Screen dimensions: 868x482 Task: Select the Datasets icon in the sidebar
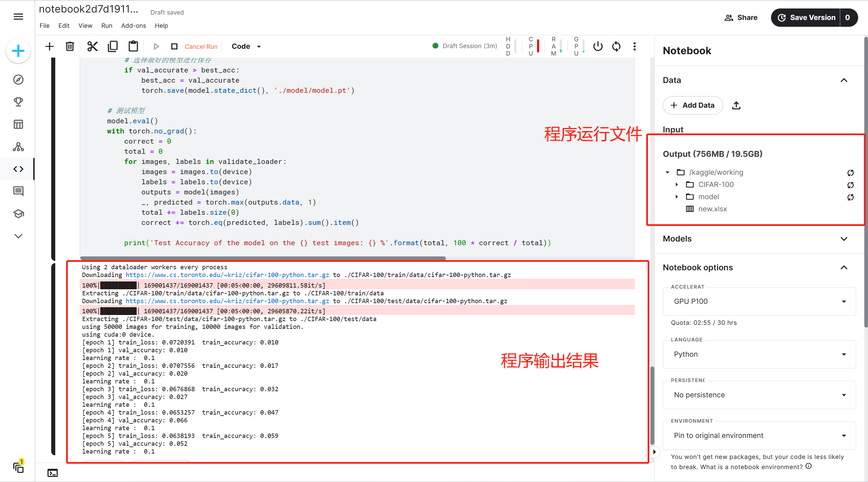point(18,124)
